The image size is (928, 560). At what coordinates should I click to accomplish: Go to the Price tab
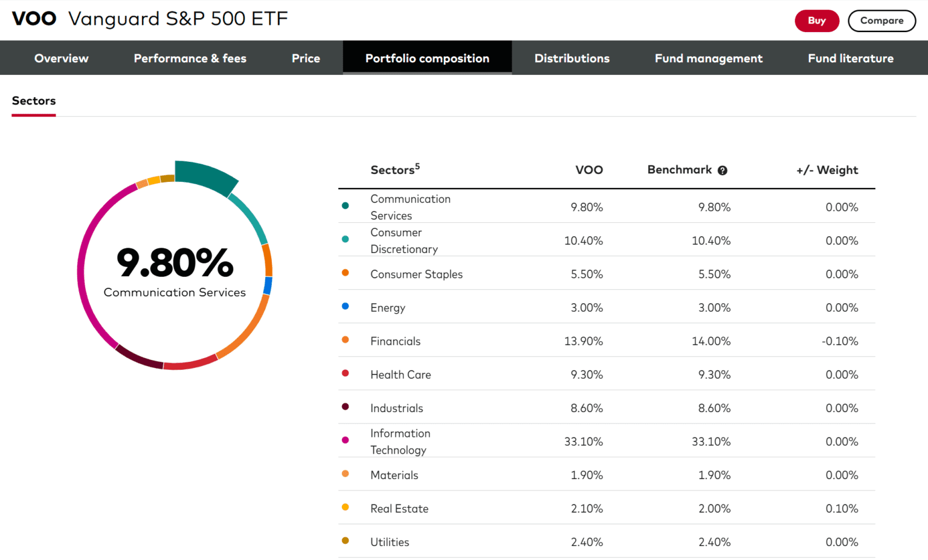click(306, 58)
